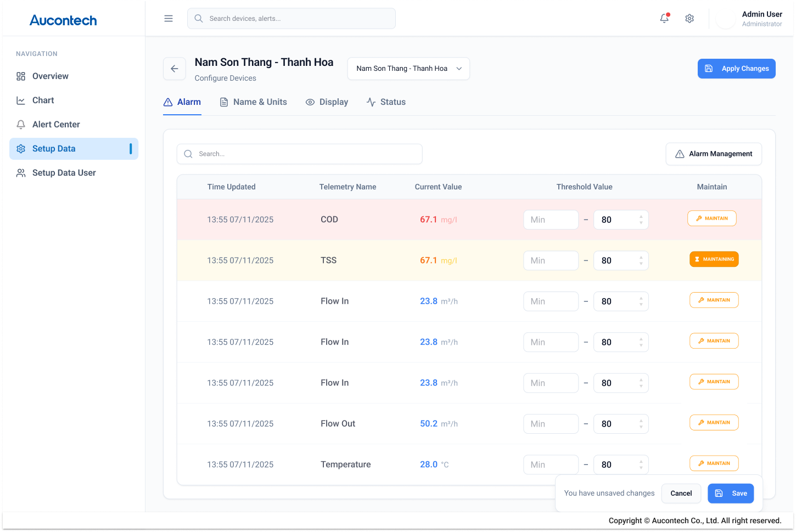
Task: Switch to the Name & Units tab
Action: (253, 102)
